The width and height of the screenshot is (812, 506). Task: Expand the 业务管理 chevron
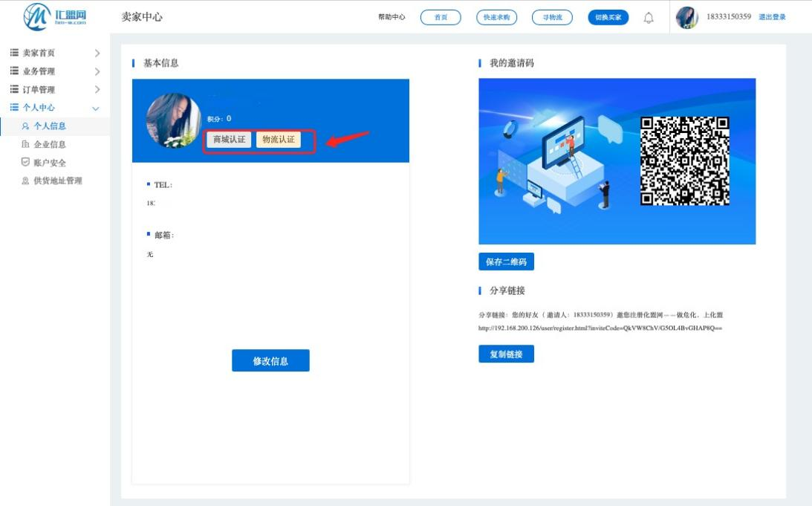pyautogui.click(x=97, y=71)
